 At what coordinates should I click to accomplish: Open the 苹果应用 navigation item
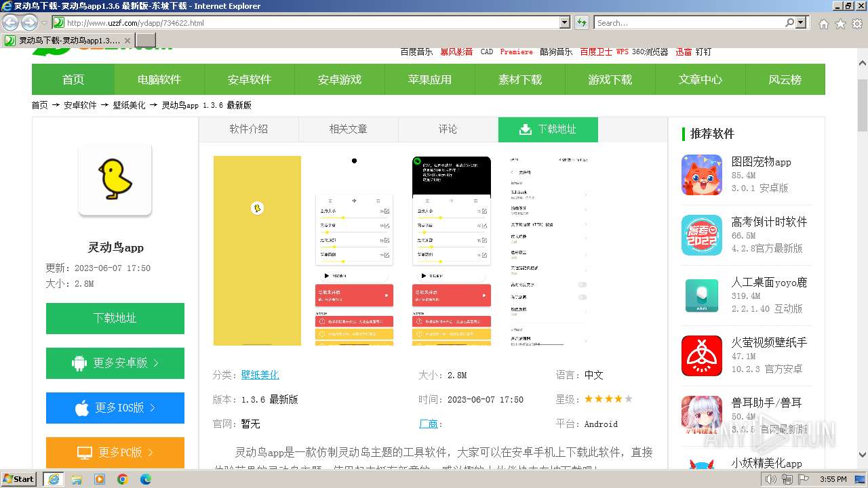[x=430, y=79]
